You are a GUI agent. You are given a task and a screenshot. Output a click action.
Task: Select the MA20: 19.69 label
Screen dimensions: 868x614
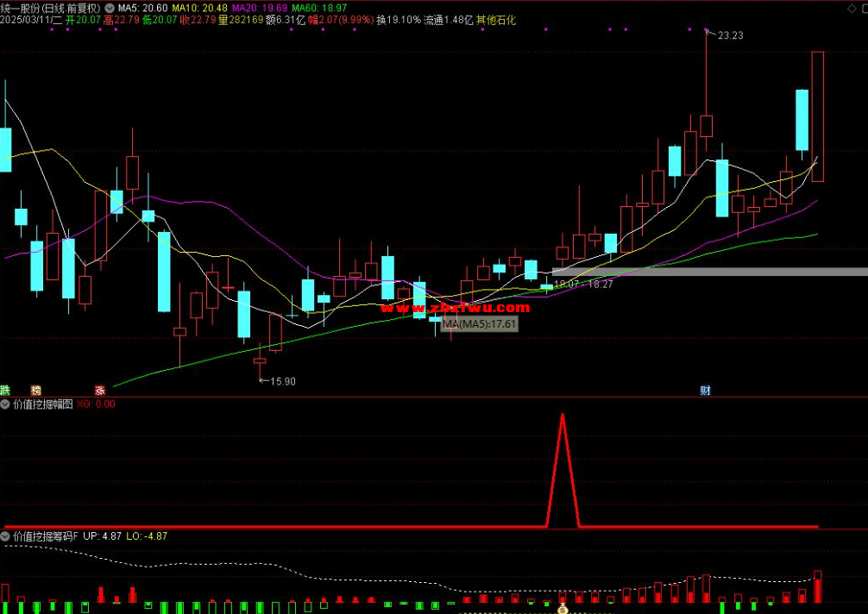click(x=260, y=9)
